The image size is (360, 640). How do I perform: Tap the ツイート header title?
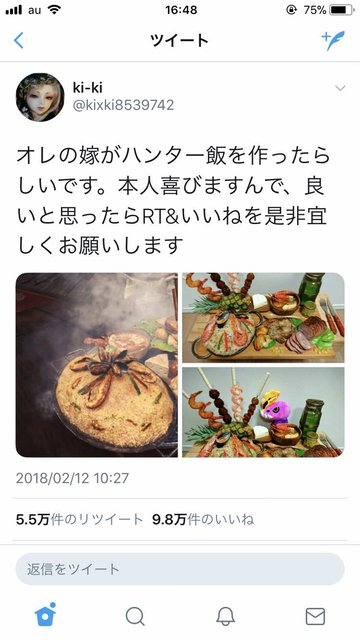pyautogui.click(x=180, y=40)
